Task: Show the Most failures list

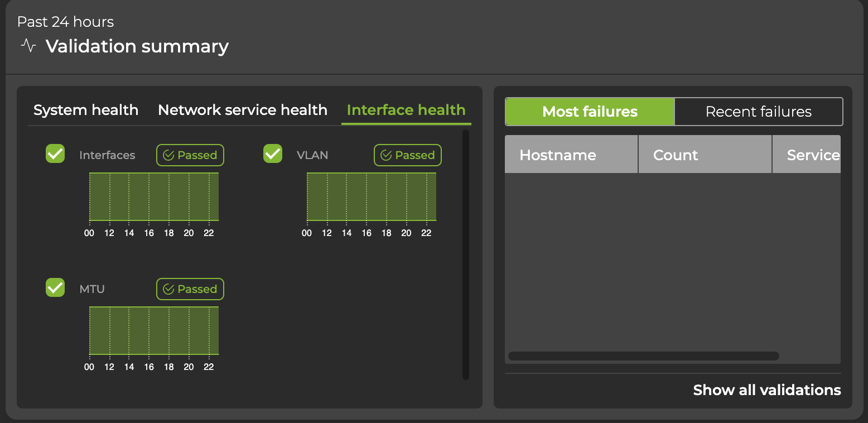Action: click(x=590, y=112)
